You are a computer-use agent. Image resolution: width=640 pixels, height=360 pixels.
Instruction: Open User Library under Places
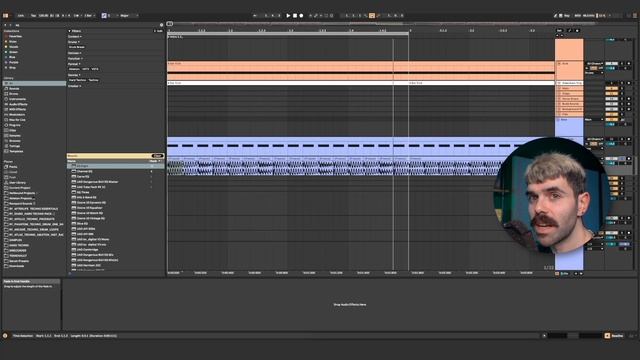pos(17,182)
